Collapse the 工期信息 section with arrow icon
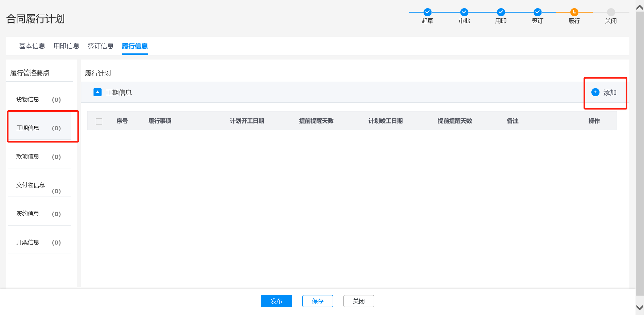 [97, 92]
